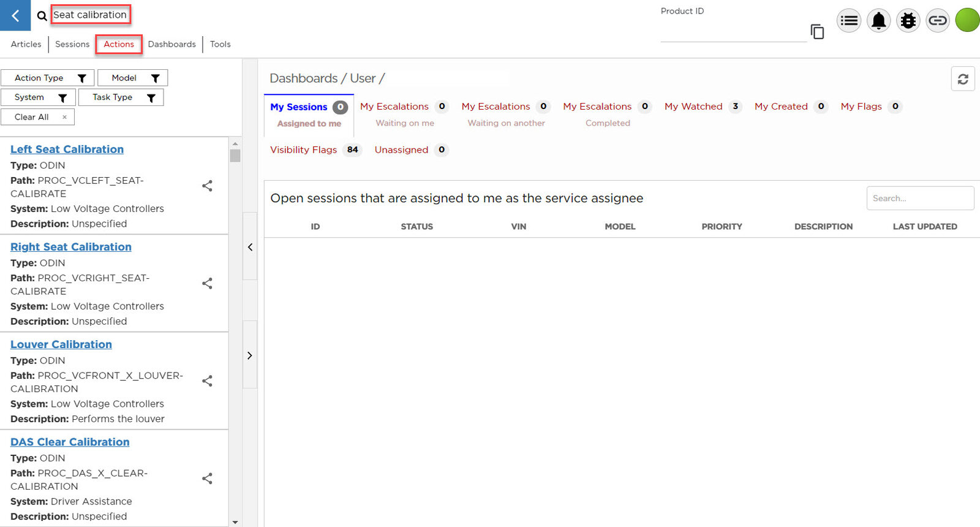Open the Right Seat Calibration link
The width and height of the screenshot is (980, 527).
click(71, 247)
